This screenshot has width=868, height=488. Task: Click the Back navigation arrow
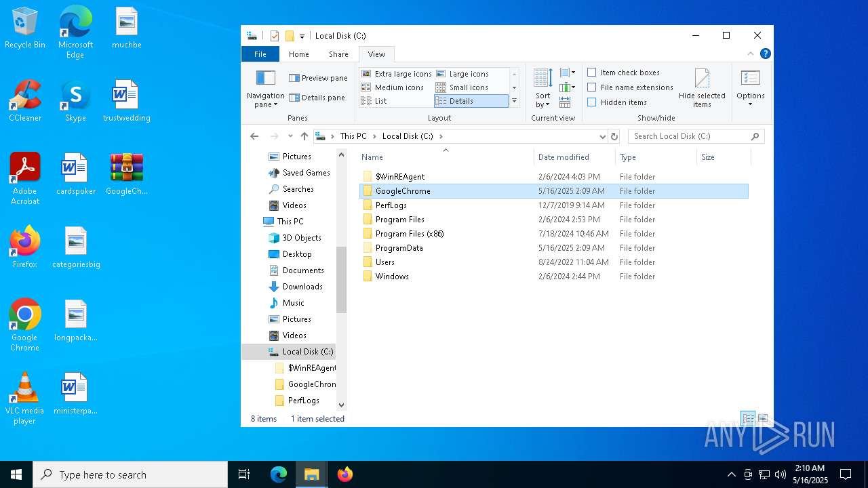click(x=254, y=136)
